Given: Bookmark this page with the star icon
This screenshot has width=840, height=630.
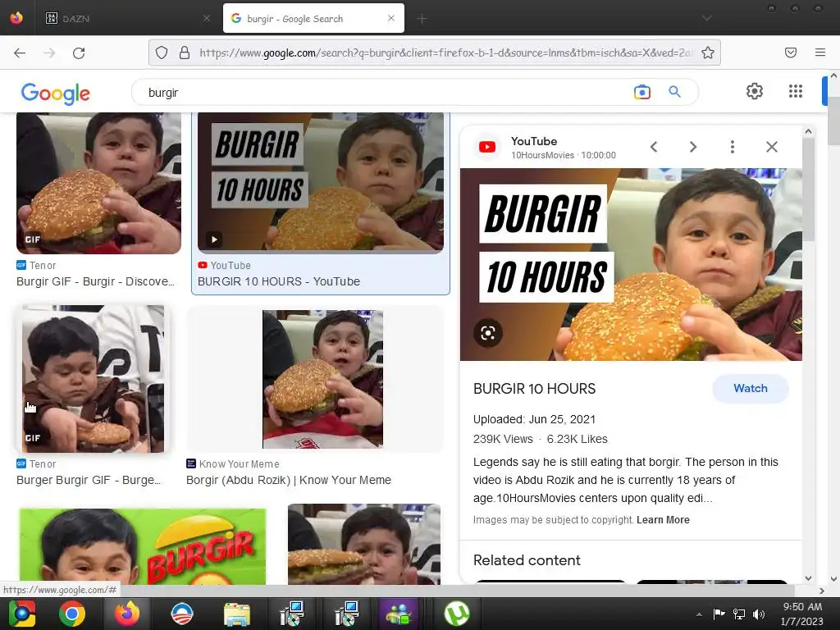Looking at the screenshot, I should pos(708,52).
